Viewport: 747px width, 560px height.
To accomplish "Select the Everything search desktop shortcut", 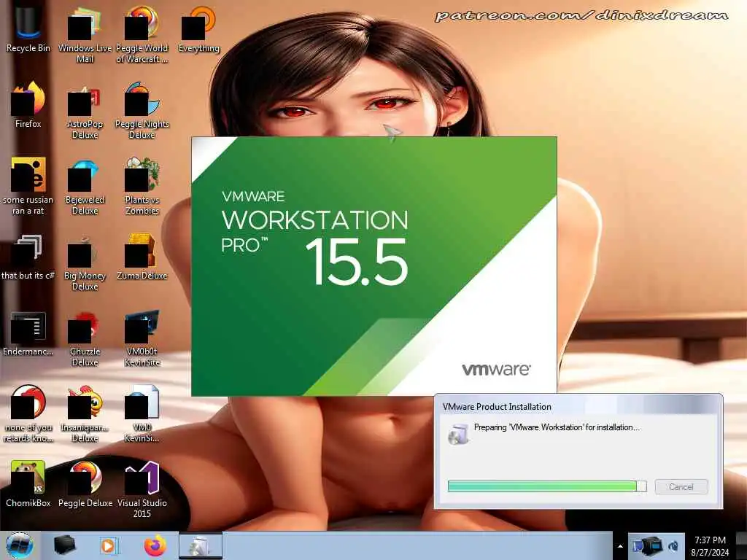I will pos(198,28).
